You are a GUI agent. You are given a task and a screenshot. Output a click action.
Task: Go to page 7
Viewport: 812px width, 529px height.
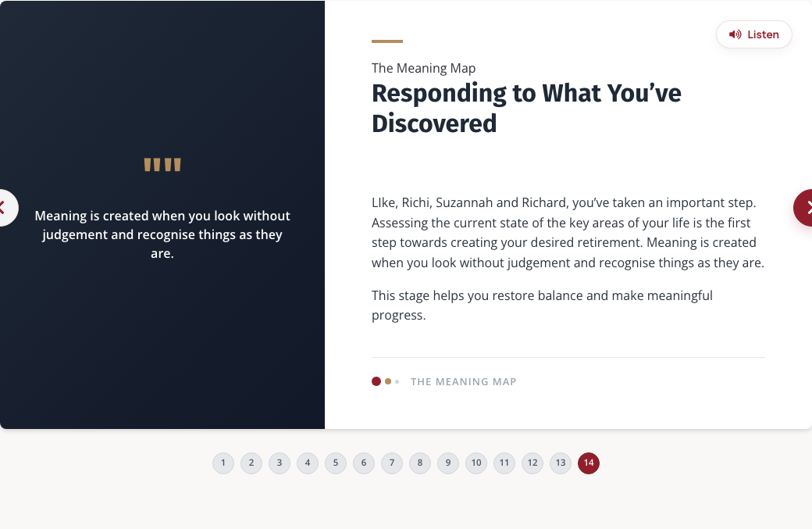[x=392, y=463]
